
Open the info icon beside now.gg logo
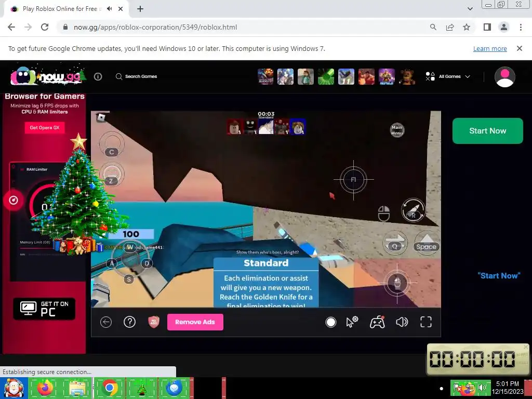pyautogui.click(x=98, y=77)
